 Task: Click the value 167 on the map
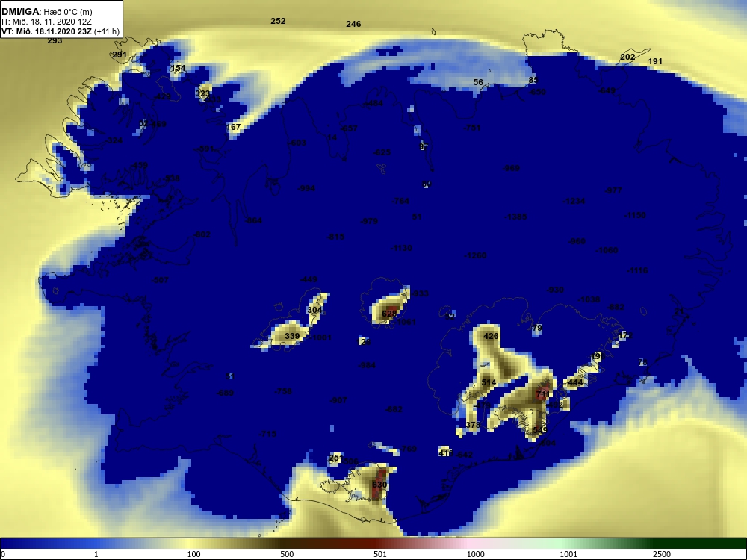233,127
